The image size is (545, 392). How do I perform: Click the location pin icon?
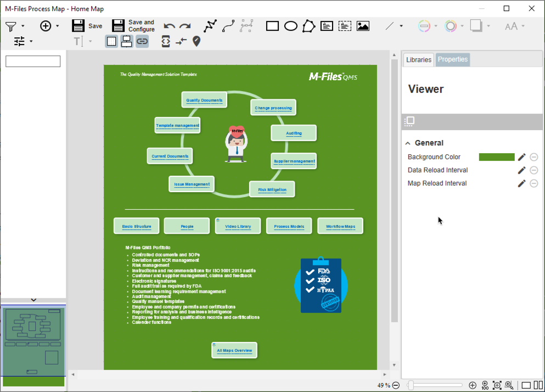pos(196,41)
